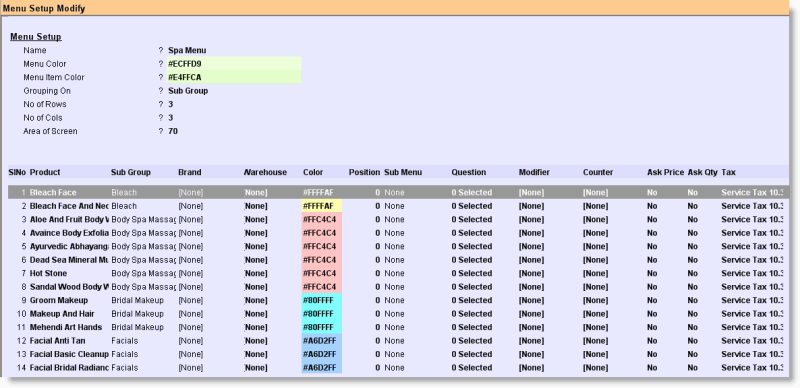This screenshot has height=388, width=800.
Task: Click the Menu Item Color field #E4FFCA
Action: point(234,78)
